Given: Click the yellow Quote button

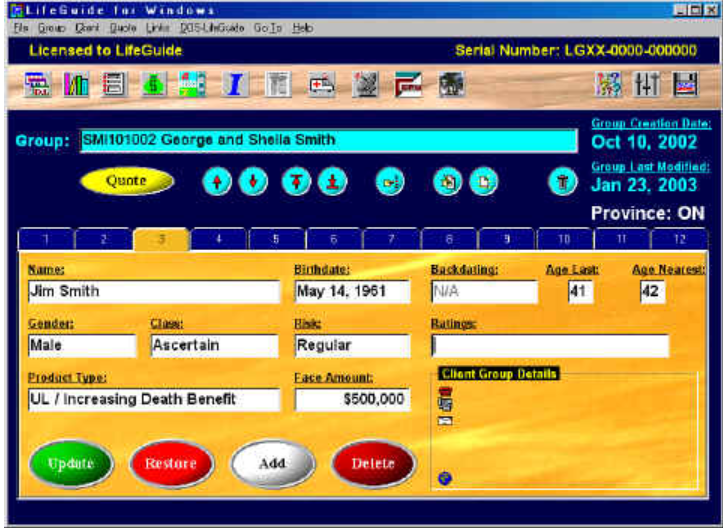Looking at the screenshot, I should click(127, 181).
